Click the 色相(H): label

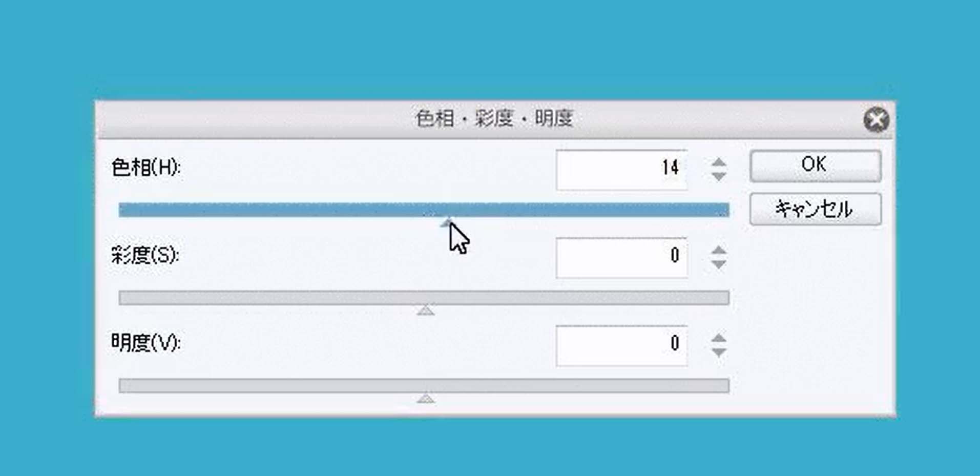pos(146,168)
